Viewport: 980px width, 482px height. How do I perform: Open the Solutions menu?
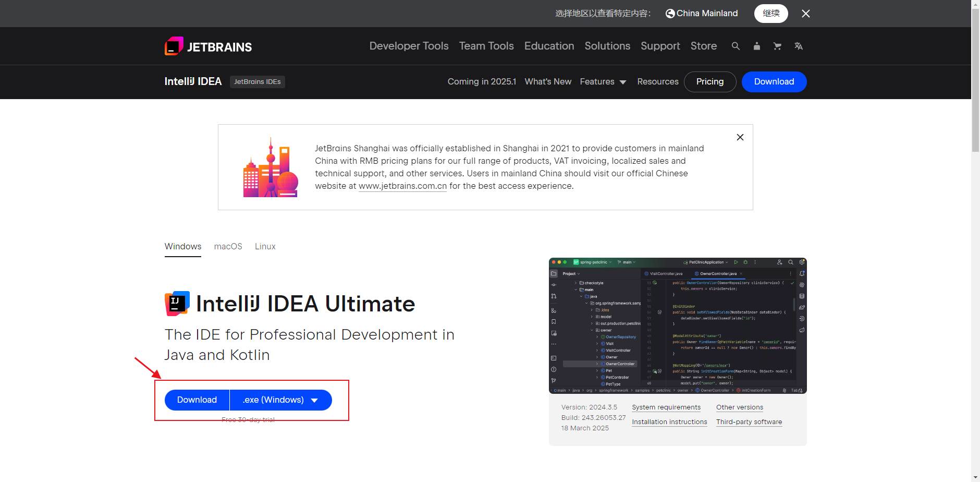click(x=607, y=46)
